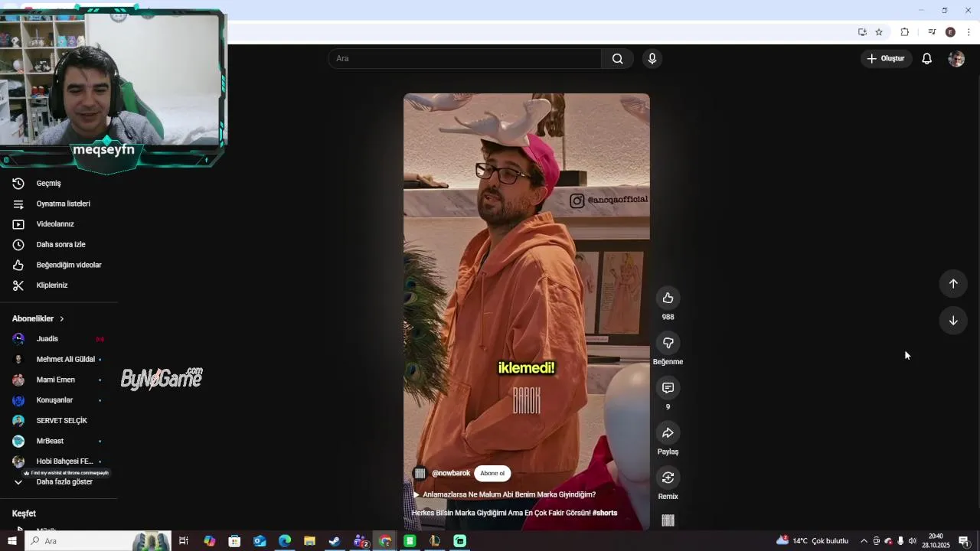Open the Chrome profile E avatar

[x=950, y=32]
